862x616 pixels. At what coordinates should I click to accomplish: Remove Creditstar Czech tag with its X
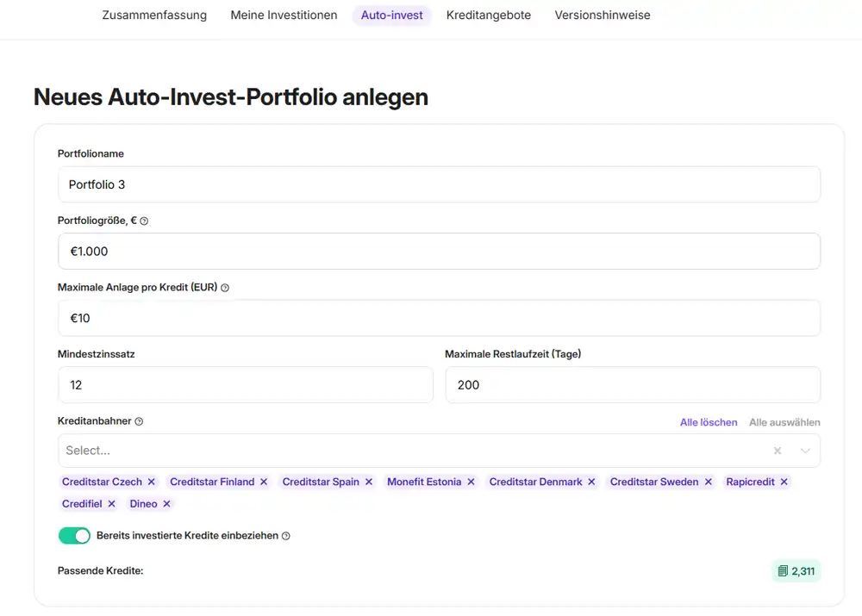[151, 482]
